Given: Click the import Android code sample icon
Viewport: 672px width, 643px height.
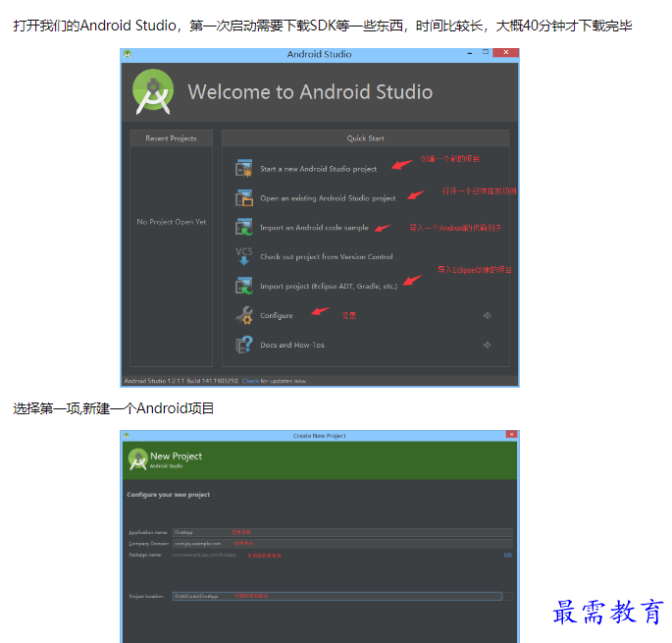Looking at the screenshot, I should pyautogui.click(x=244, y=227).
